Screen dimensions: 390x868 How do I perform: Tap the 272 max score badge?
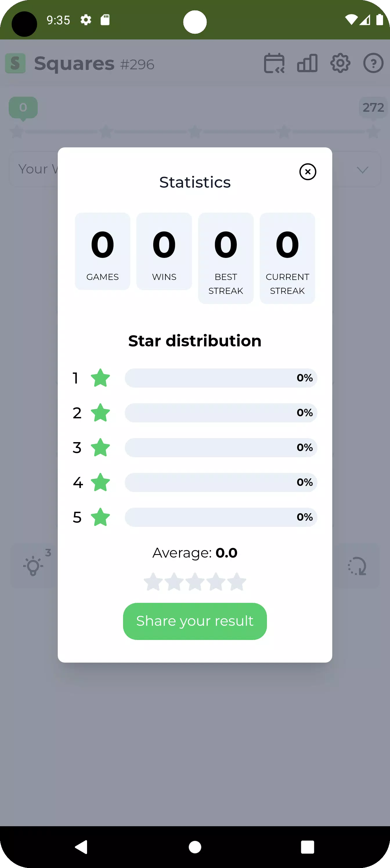click(x=373, y=108)
